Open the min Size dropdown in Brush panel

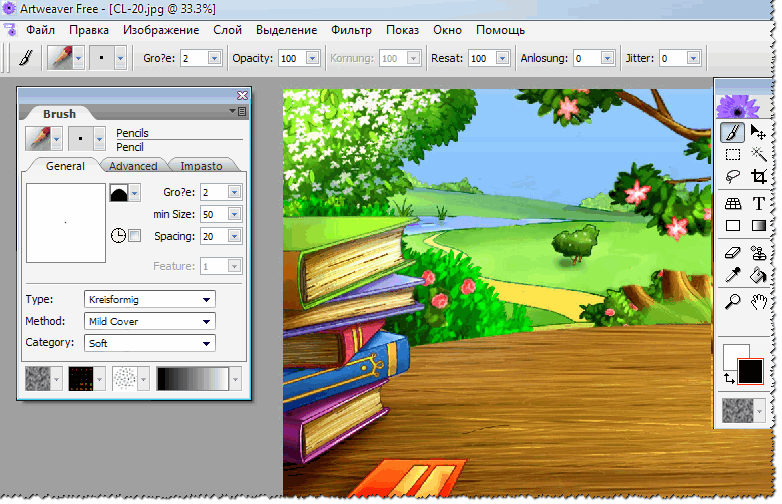point(234,214)
